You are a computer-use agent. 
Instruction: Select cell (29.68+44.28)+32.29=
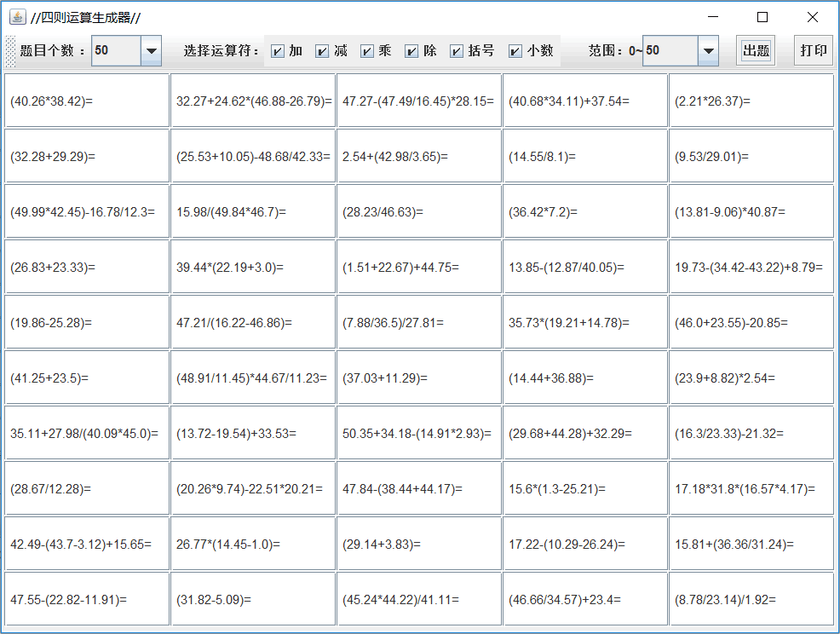[585, 433]
